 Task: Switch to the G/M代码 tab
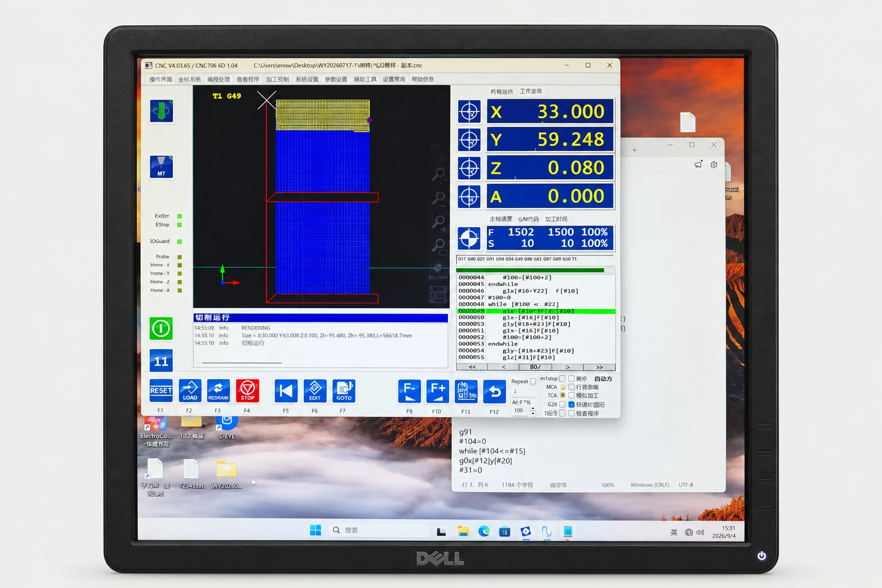(x=528, y=219)
